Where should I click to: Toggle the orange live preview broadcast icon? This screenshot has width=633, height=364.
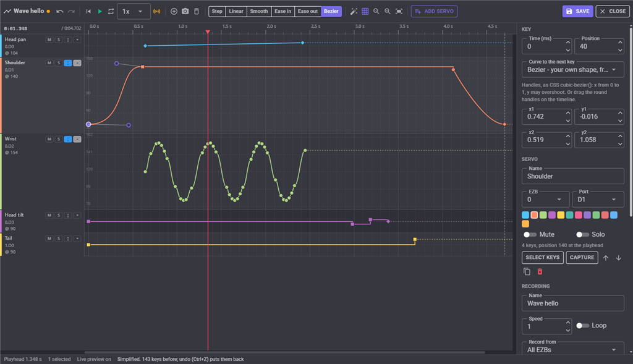156,11
